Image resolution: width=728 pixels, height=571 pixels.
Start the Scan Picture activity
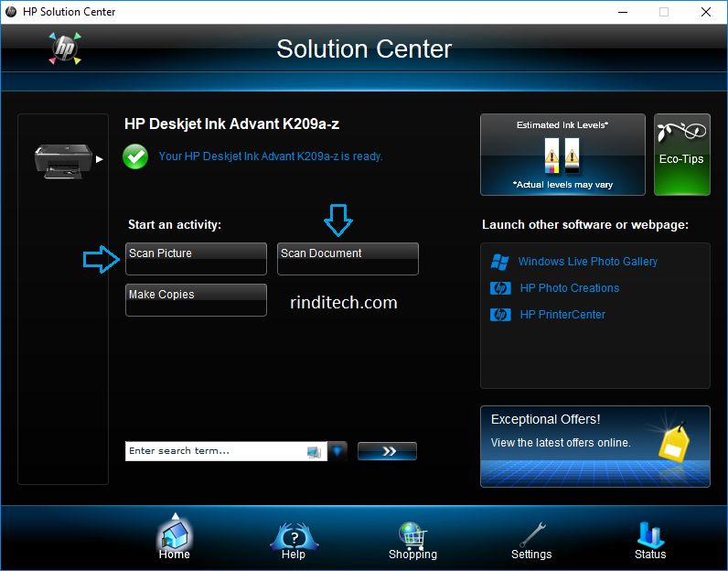(x=196, y=259)
